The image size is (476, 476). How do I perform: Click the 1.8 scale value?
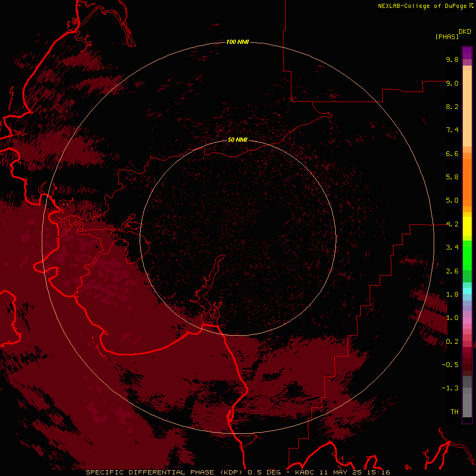452,295
